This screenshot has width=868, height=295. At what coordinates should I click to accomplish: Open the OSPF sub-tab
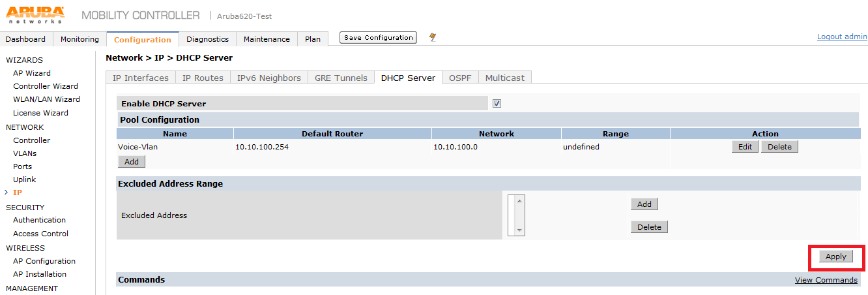point(460,78)
